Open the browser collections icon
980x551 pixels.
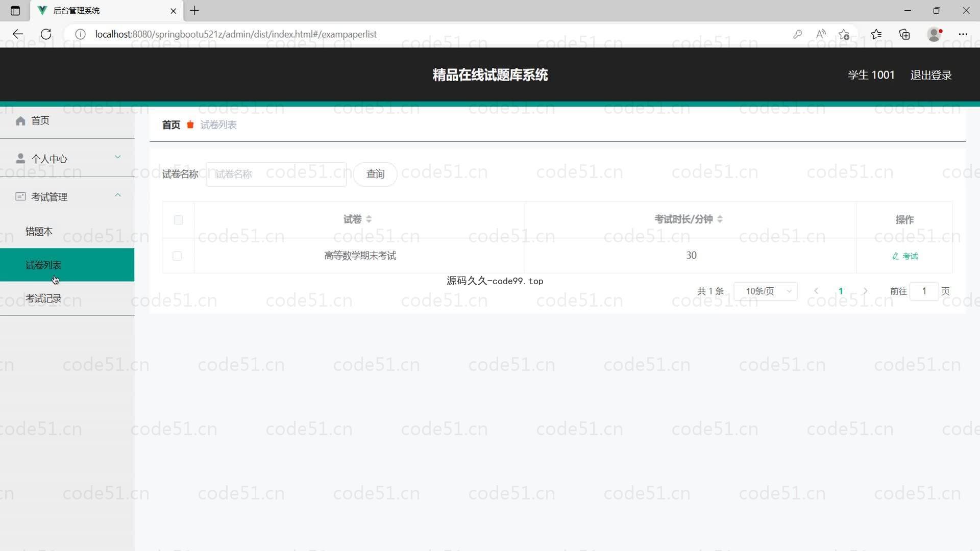point(904,34)
